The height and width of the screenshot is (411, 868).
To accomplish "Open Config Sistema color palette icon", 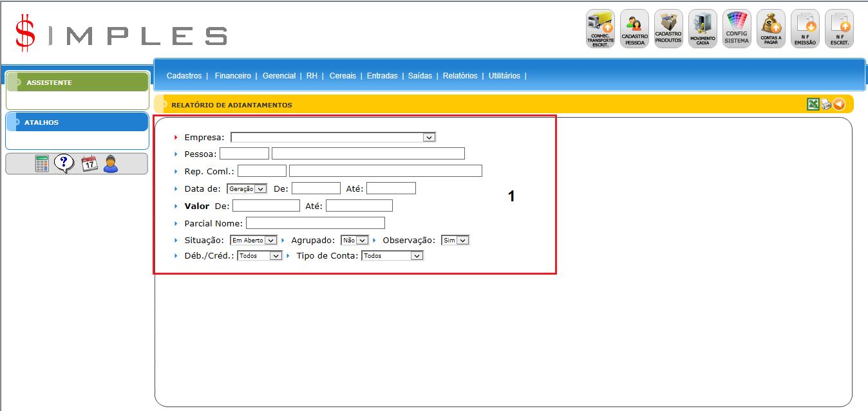I will point(737,29).
